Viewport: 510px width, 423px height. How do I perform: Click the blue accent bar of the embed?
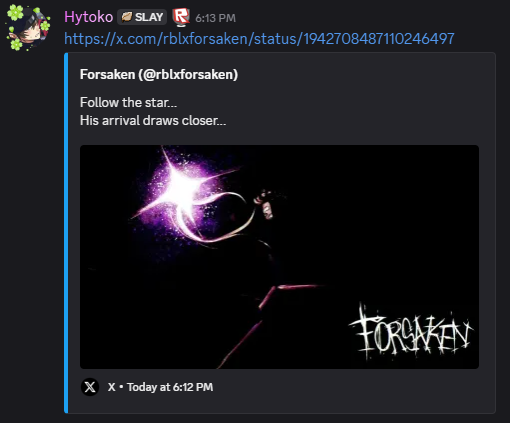(66, 233)
